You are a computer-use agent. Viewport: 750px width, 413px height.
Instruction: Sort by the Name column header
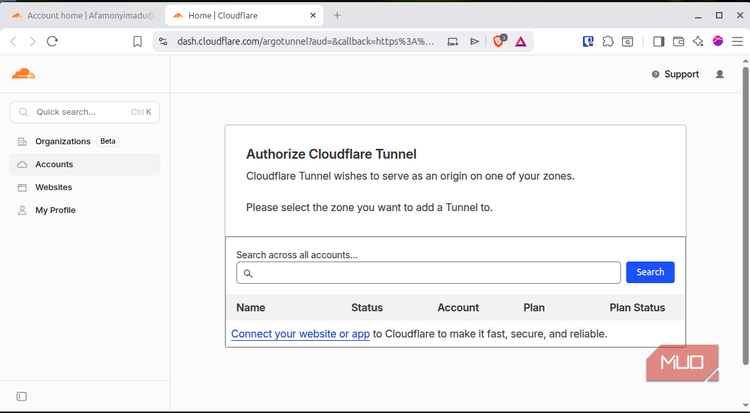tap(251, 308)
